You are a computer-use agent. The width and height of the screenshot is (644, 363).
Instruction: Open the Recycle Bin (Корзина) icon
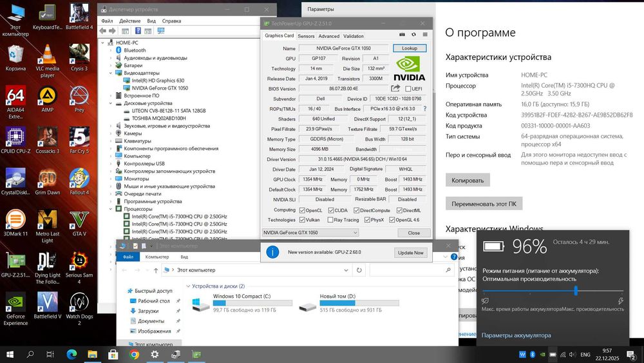pos(15,57)
